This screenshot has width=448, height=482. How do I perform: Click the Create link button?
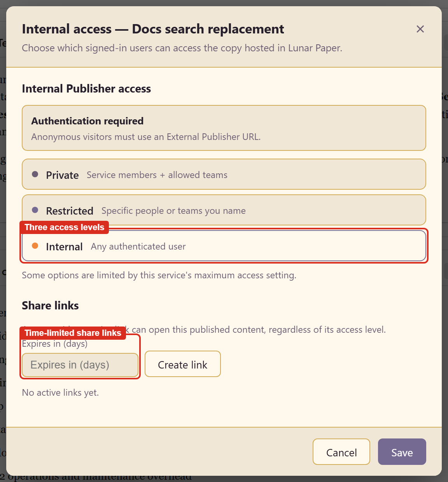pos(183,364)
